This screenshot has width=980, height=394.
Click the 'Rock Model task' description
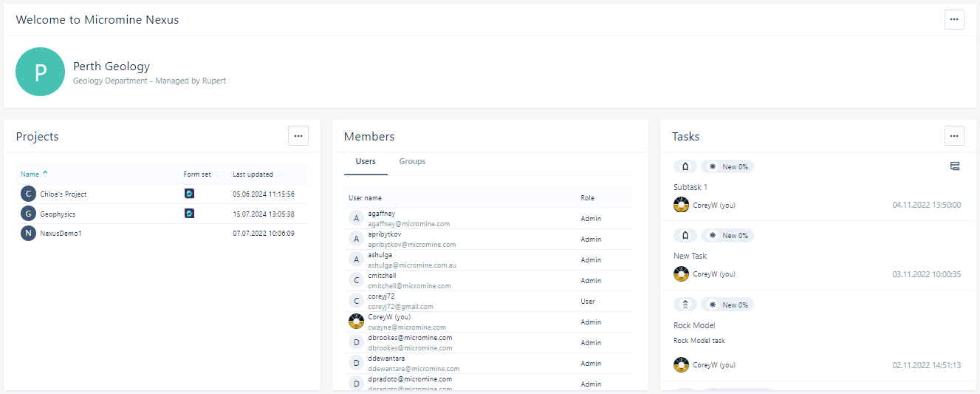tap(699, 341)
